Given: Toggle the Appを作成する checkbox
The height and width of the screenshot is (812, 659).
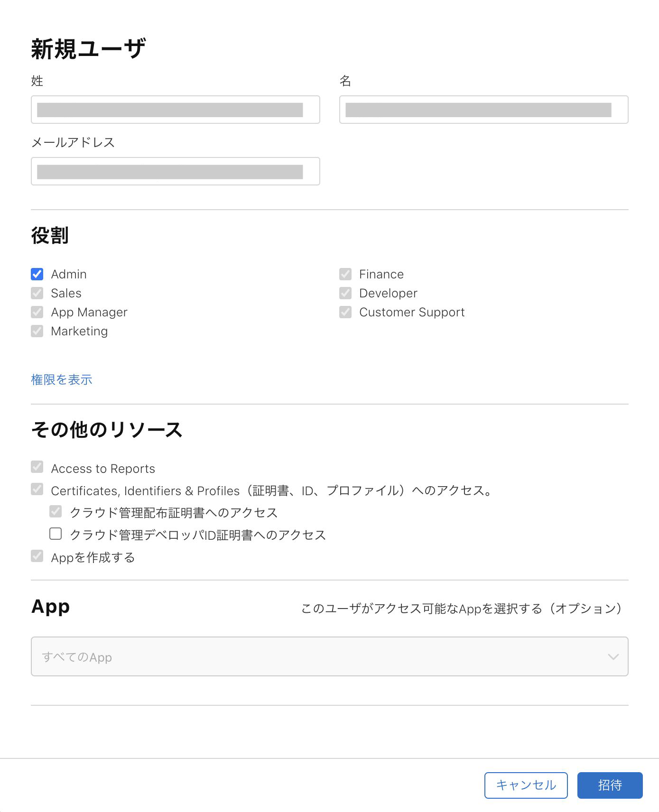Looking at the screenshot, I should 37,556.
